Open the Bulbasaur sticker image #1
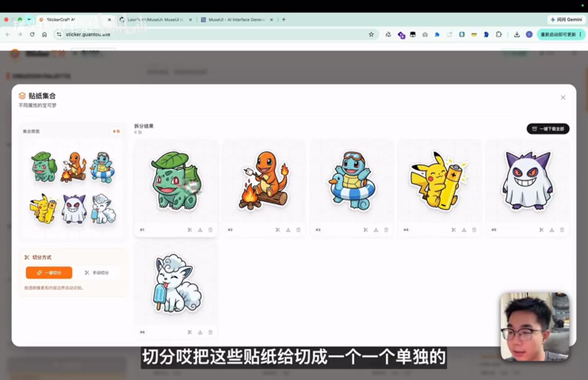This screenshot has height=380, width=588. tap(176, 181)
